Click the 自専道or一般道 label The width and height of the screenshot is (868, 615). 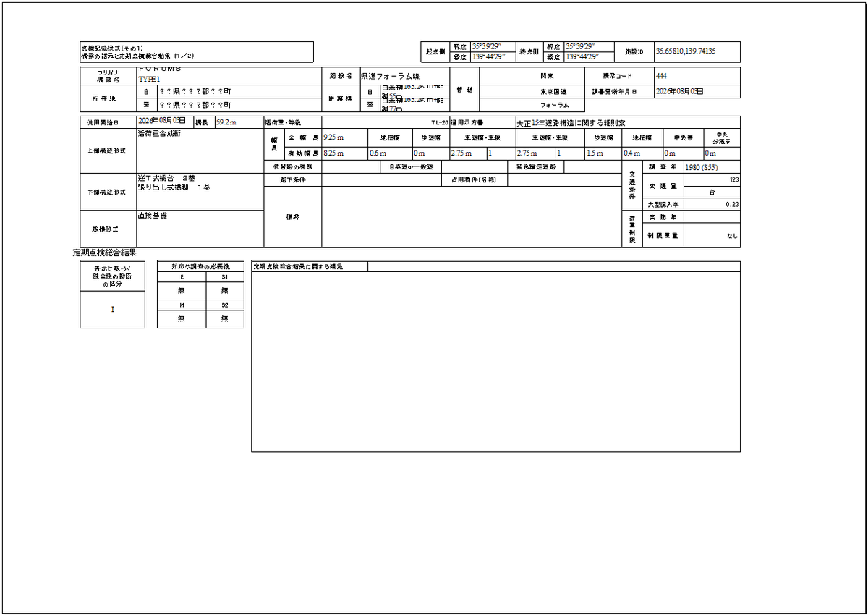(411, 166)
